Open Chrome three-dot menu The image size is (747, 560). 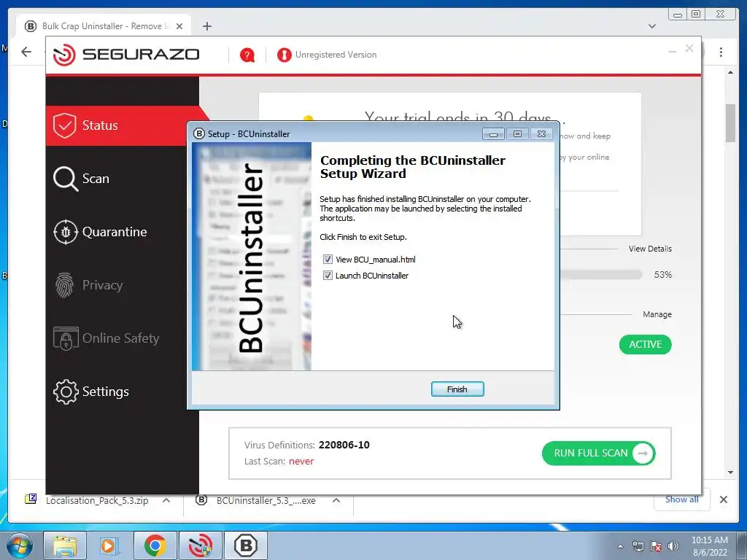tap(721, 52)
